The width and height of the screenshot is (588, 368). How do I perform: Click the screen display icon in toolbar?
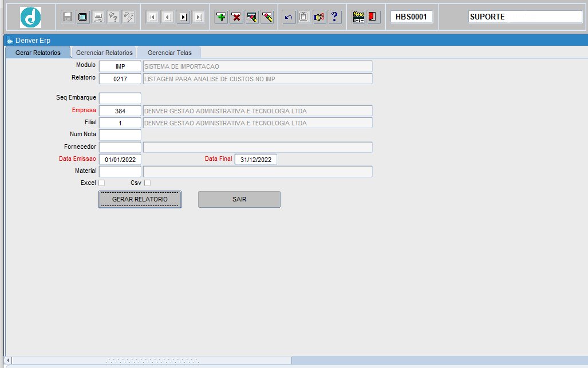pyautogui.click(x=83, y=17)
